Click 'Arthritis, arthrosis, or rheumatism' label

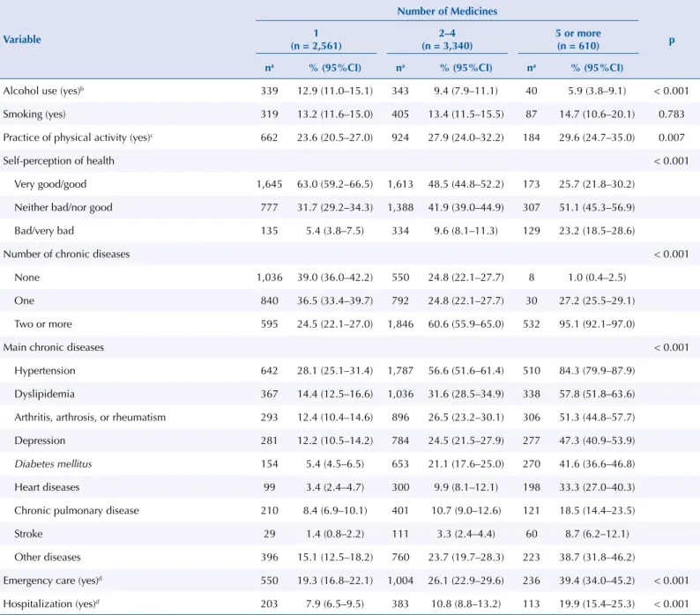point(90,418)
